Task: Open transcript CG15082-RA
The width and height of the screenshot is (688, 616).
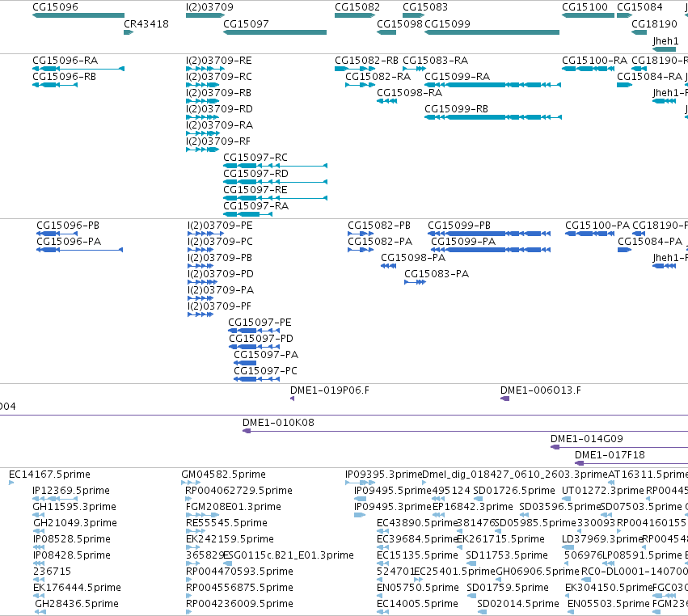Action: [x=378, y=76]
